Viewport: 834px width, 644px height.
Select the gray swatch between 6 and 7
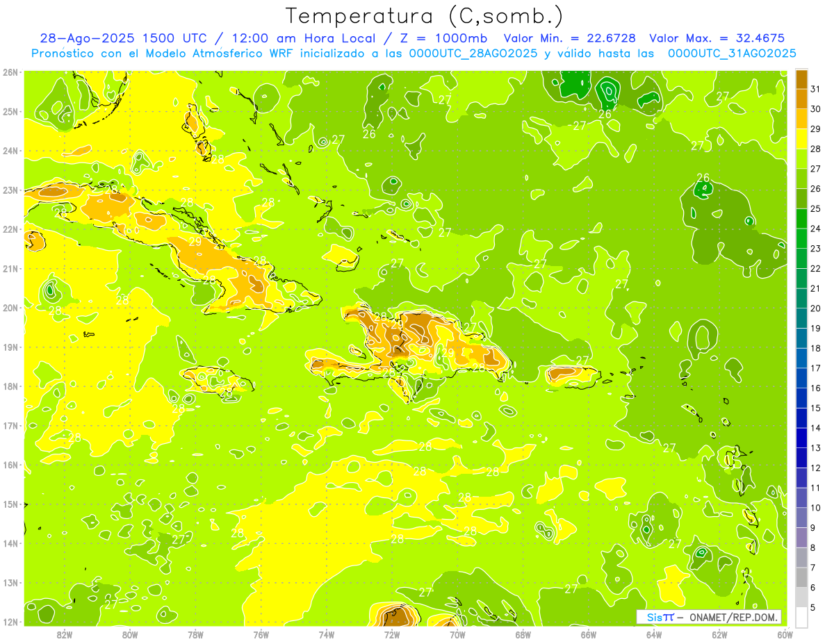click(801, 577)
